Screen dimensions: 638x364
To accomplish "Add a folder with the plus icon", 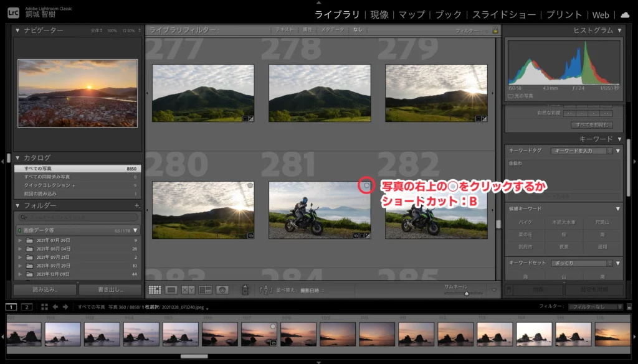I will coord(136,205).
